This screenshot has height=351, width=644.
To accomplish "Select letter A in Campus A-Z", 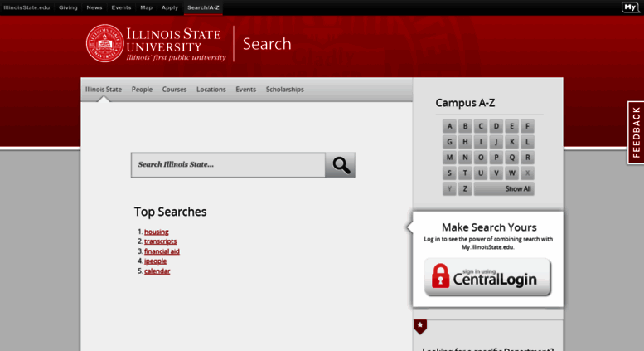I will 449,126.
